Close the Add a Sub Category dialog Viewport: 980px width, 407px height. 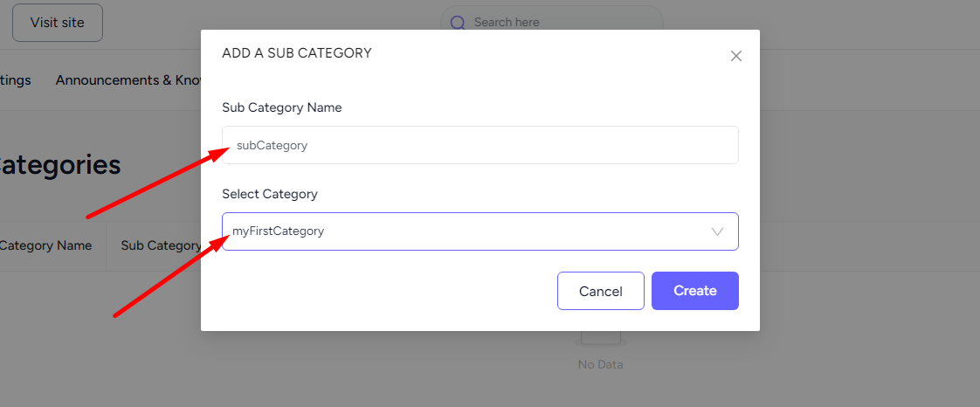pos(735,56)
